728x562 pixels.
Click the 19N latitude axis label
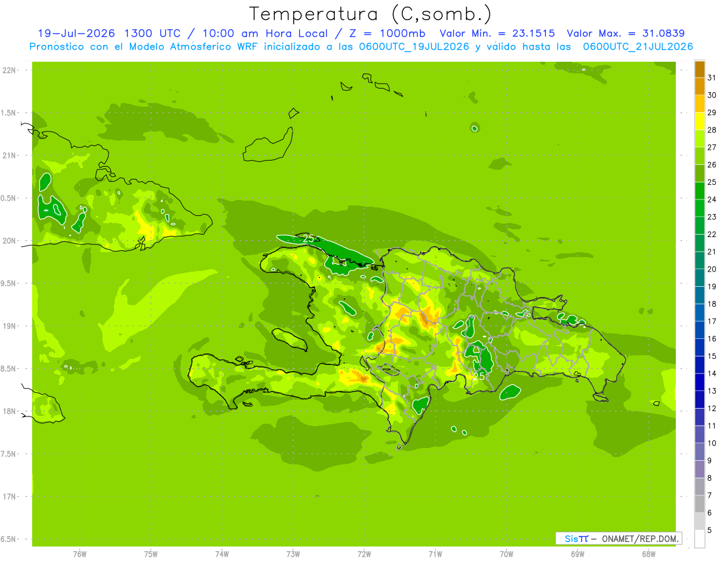(10, 326)
